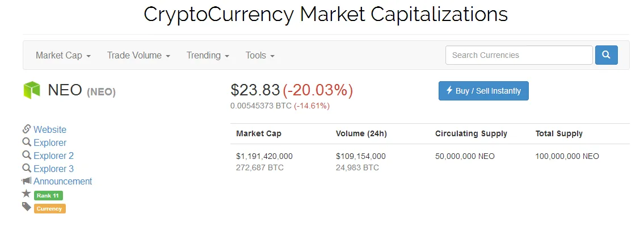Viewport: 644px width, 235px height.
Task: Click the magnifier icon next to Explorer 2
Action: click(27, 156)
